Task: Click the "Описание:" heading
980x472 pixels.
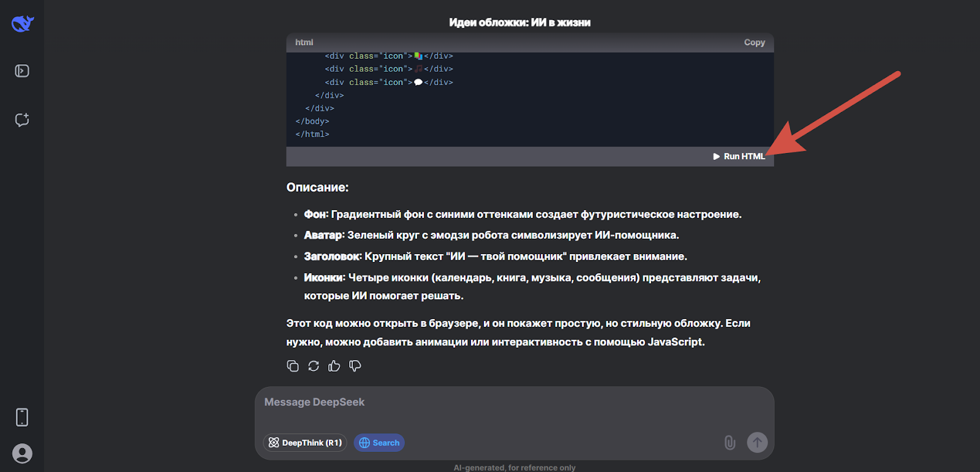Action: pyautogui.click(x=317, y=187)
